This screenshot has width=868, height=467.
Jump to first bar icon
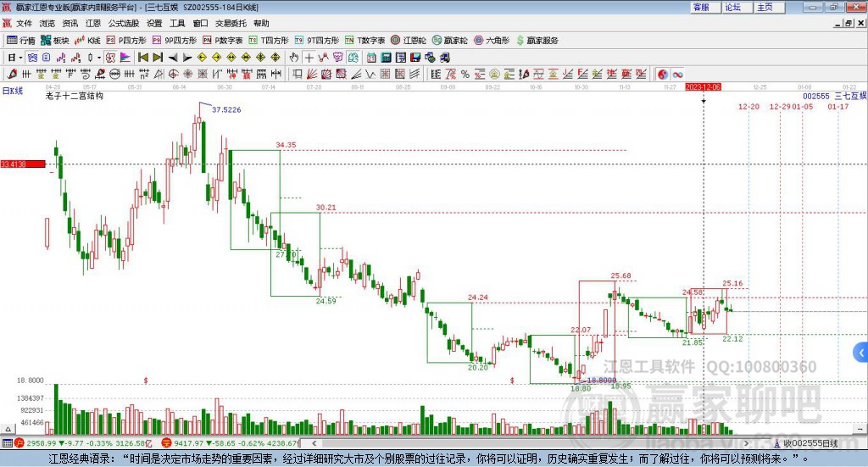(x=142, y=58)
